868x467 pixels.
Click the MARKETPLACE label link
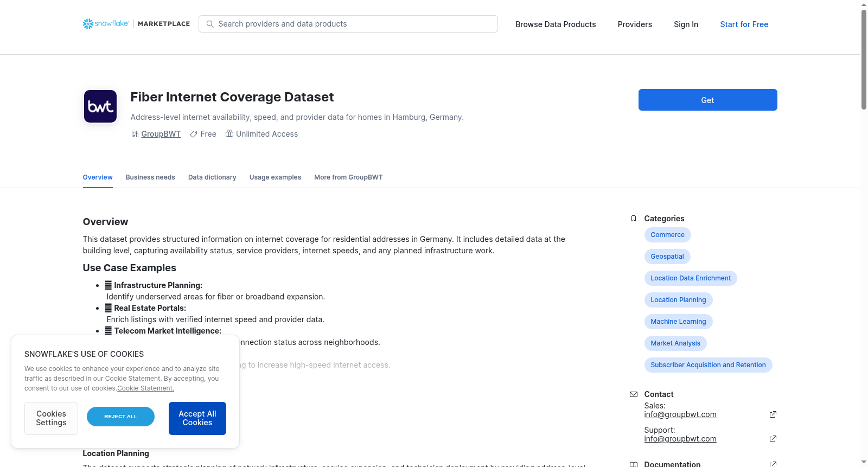tap(164, 24)
